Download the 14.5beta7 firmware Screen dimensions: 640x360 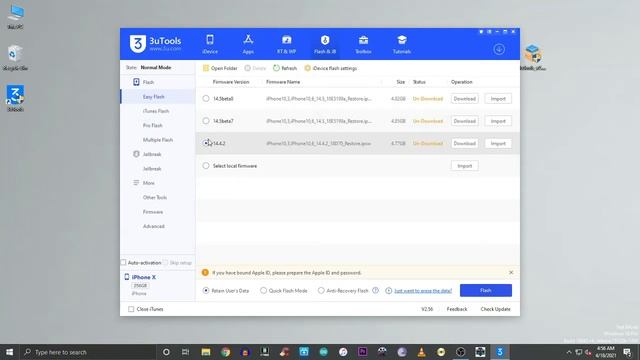click(x=464, y=121)
